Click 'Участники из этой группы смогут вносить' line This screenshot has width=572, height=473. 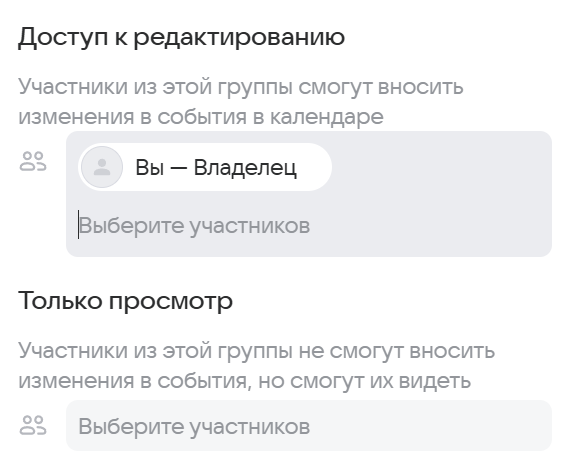point(241,87)
